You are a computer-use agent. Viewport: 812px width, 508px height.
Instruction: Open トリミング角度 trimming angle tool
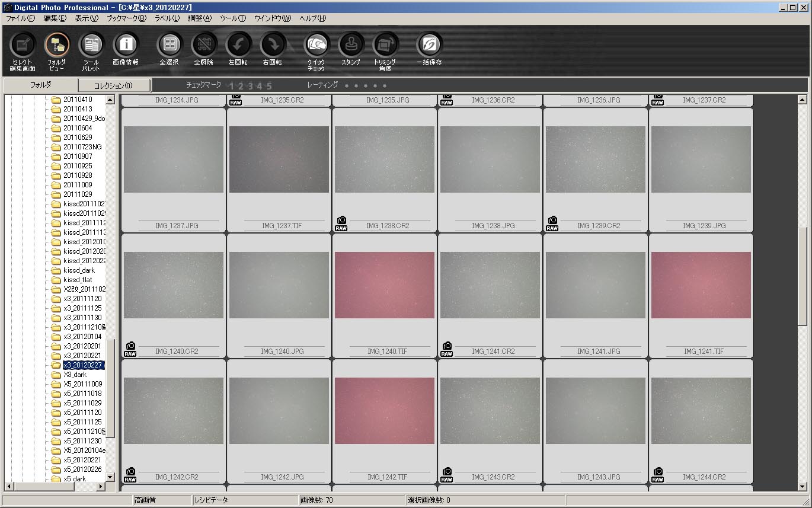385,51
